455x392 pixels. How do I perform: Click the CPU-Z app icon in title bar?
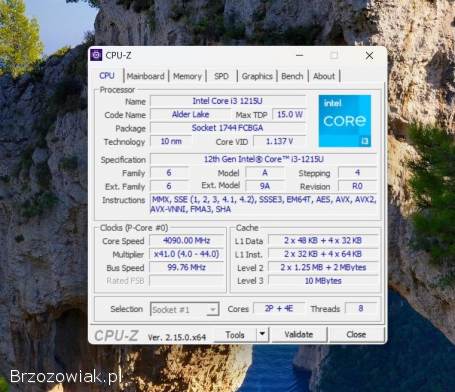point(96,55)
